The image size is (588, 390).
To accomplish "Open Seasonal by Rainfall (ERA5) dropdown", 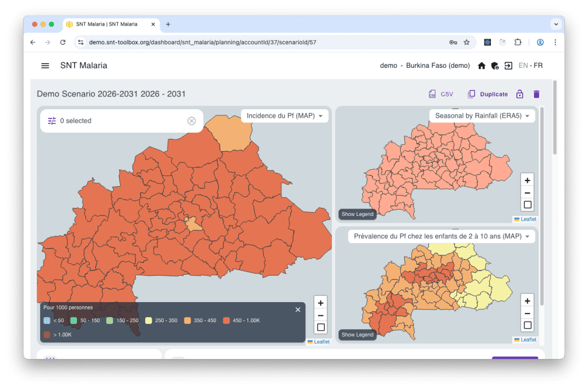I will (482, 116).
